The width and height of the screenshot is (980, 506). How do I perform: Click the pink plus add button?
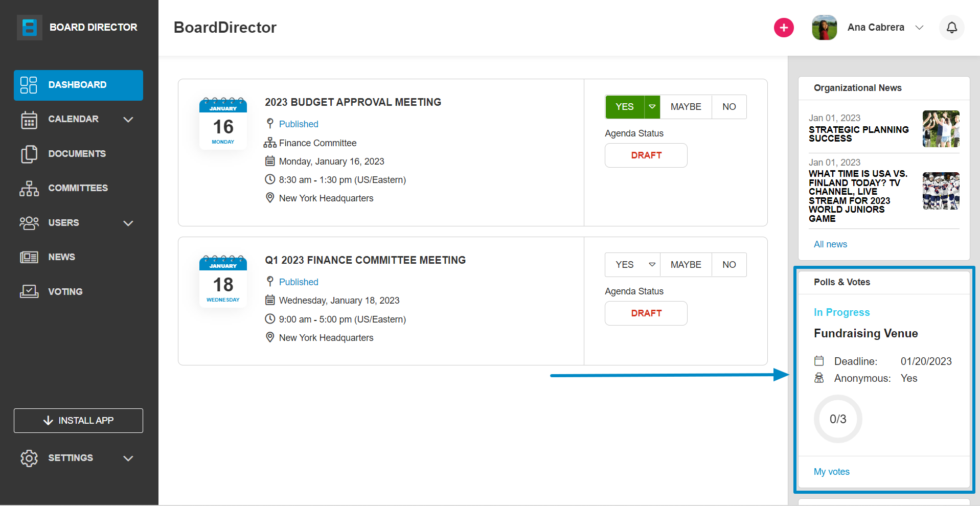click(x=784, y=28)
